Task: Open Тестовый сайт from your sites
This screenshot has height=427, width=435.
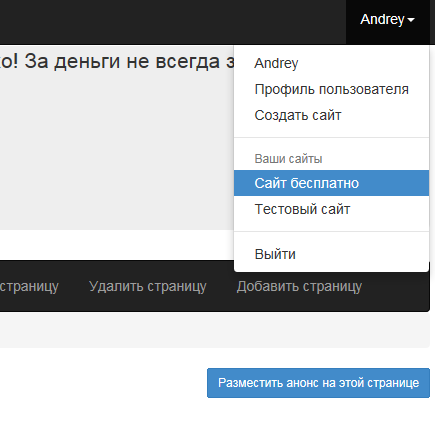Action: coord(331,209)
